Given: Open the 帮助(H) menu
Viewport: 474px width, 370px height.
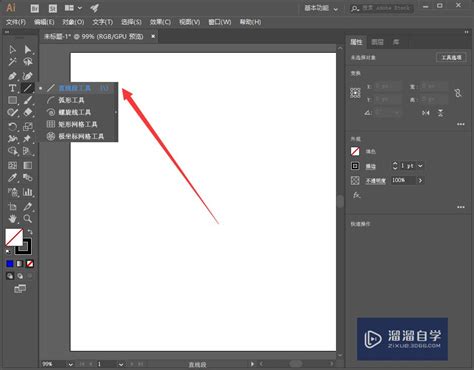Looking at the screenshot, I should (250, 22).
